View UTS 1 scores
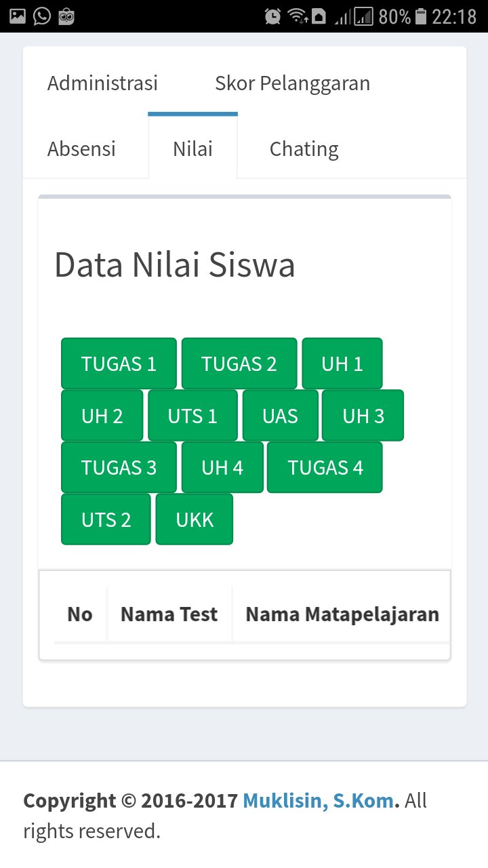488x868 pixels. point(192,416)
